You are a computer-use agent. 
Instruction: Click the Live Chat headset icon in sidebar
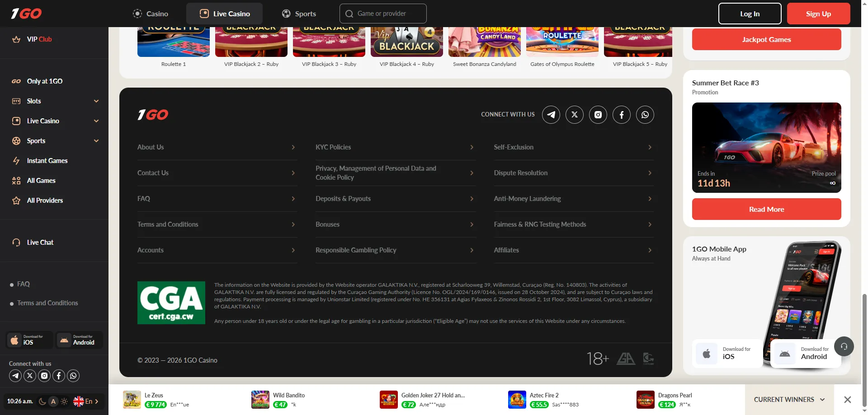tap(16, 242)
